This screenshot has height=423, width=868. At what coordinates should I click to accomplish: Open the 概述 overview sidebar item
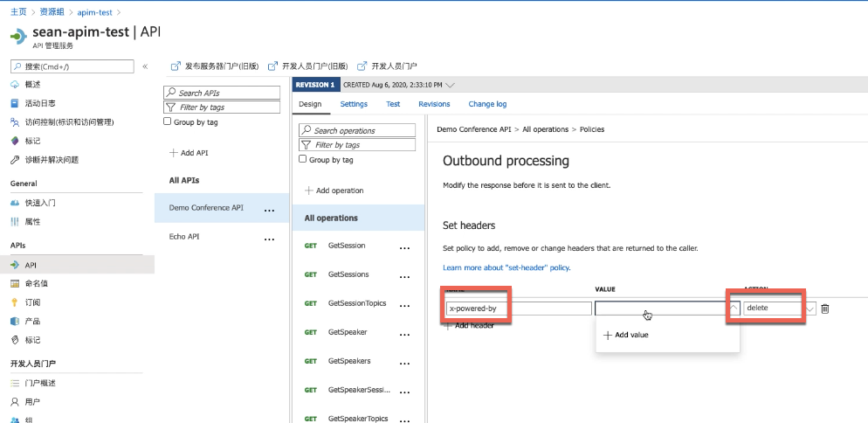[x=32, y=84]
